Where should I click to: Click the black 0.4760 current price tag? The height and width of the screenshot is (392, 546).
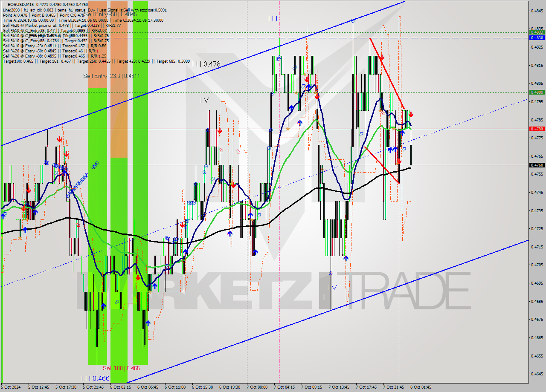coord(537,165)
